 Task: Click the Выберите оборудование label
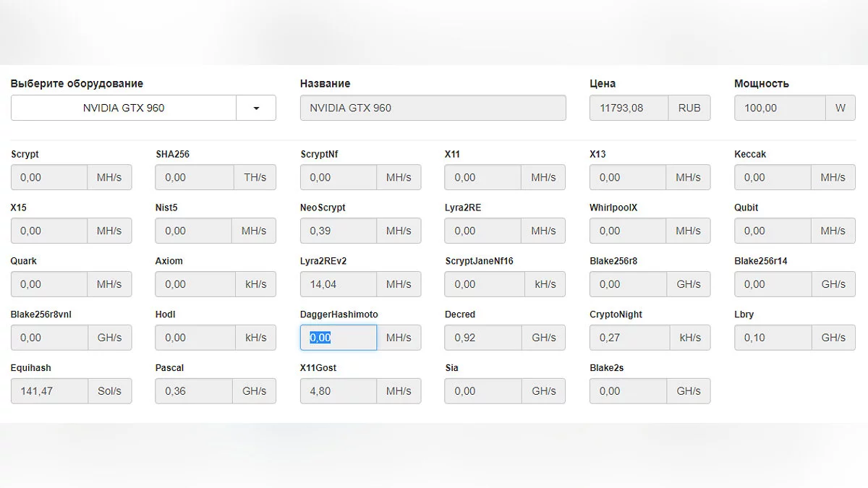click(x=77, y=84)
